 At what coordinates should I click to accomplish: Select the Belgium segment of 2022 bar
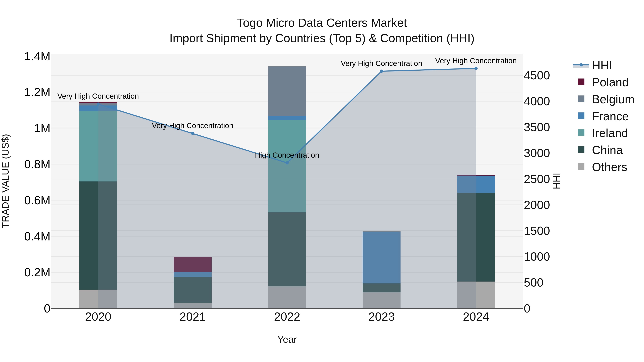point(287,91)
